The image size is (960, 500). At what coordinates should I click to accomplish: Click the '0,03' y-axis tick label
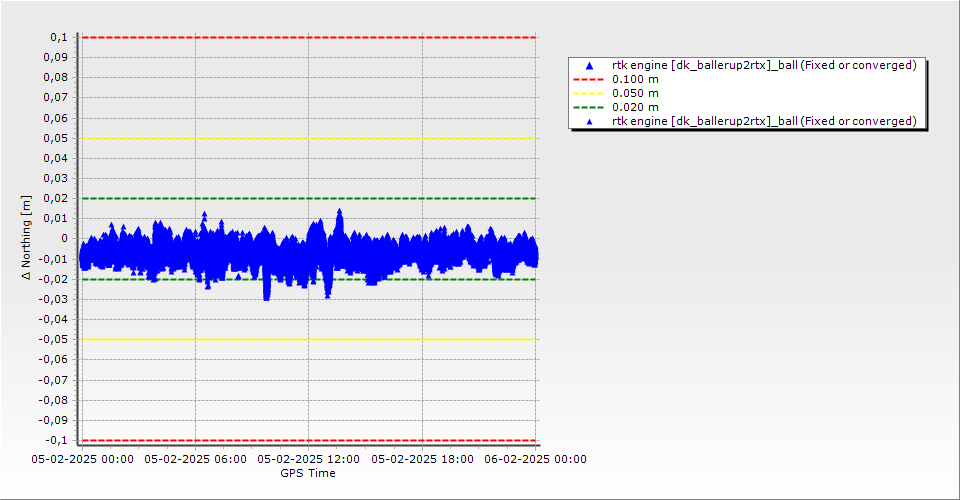(56, 179)
